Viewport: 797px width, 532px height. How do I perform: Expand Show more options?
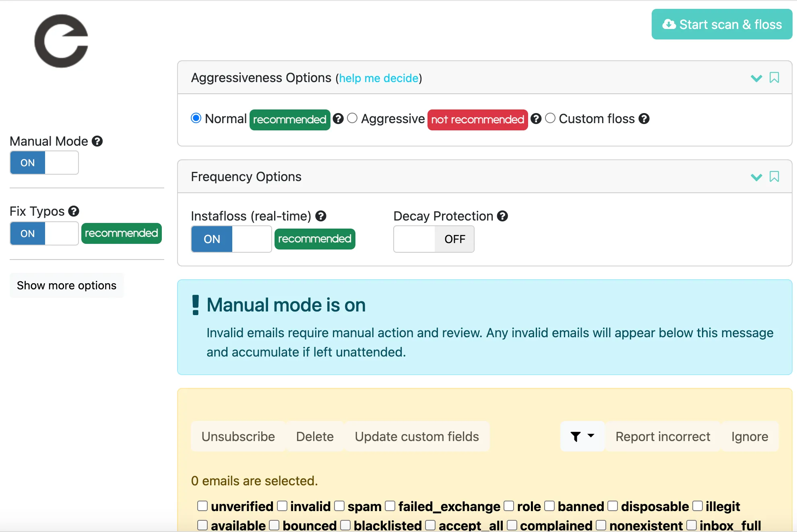pyautogui.click(x=67, y=285)
